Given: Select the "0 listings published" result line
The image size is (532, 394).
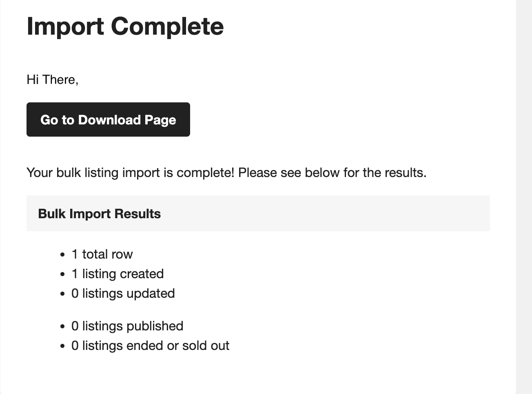Looking at the screenshot, I should coord(127,326).
